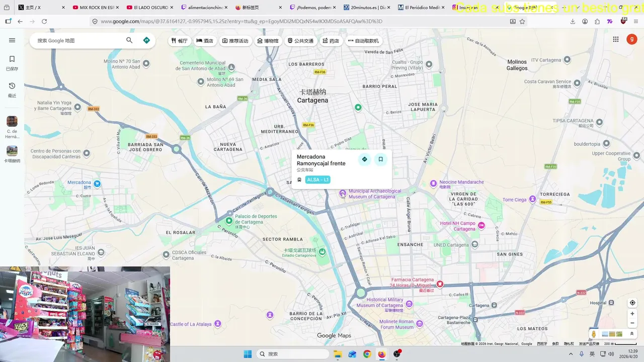Switch to the '主页 / X' tab

pyautogui.click(x=41, y=8)
